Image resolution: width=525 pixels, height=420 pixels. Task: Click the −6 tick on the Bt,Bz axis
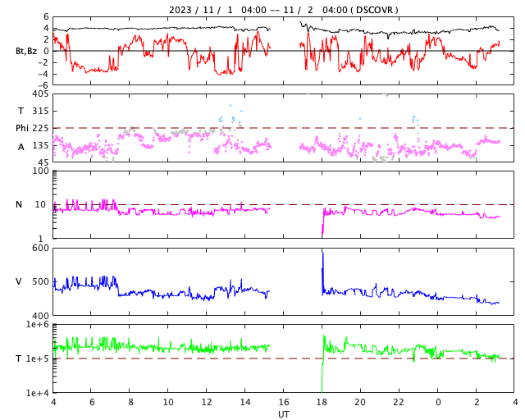click(43, 85)
